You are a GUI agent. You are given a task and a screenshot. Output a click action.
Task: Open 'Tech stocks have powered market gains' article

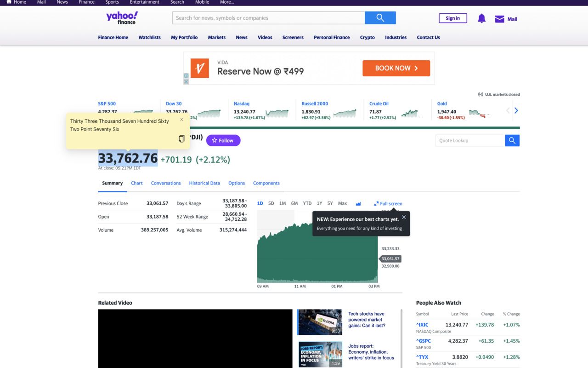click(367, 320)
